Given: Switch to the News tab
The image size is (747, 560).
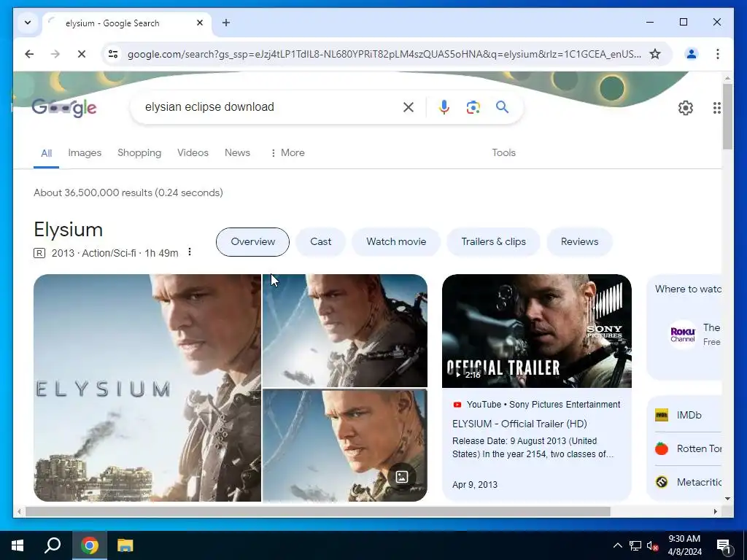Looking at the screenshot, I should coord(237,153).
